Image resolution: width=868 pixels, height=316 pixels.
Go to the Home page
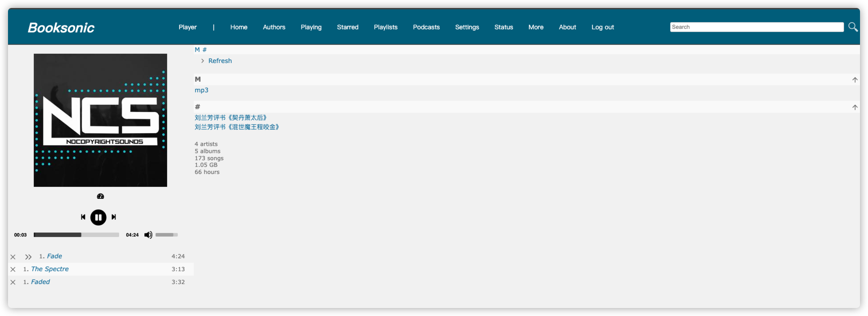pyautogui.click(x=239, y=27)
